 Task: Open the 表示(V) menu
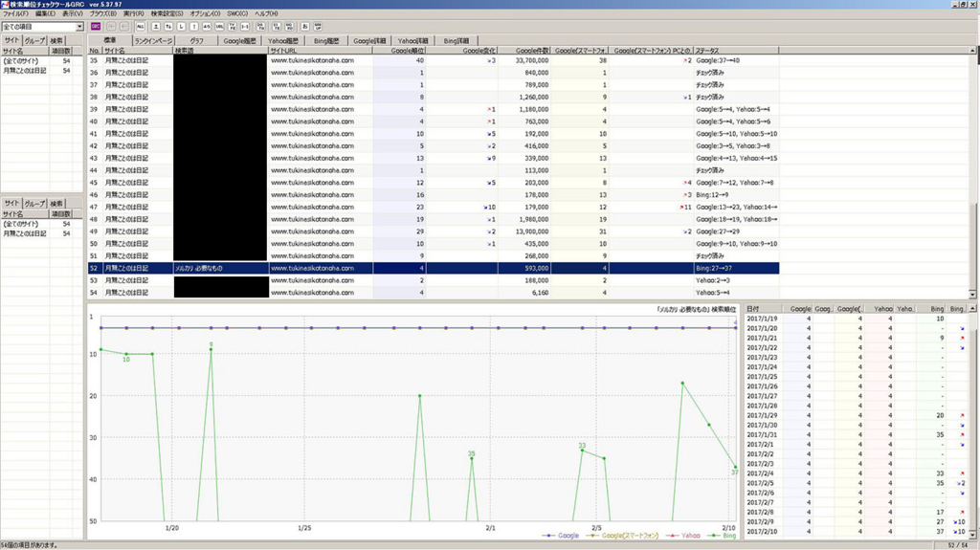click(73, 13)
